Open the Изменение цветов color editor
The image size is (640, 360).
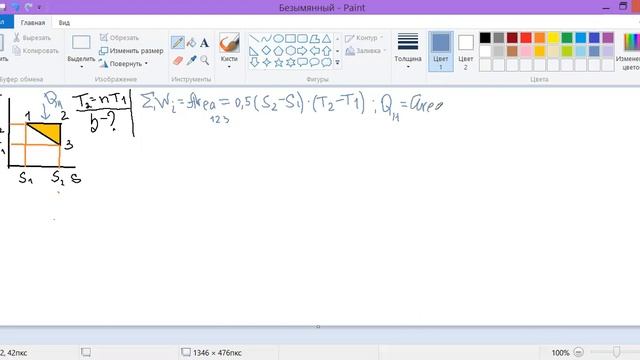point(629,51)
